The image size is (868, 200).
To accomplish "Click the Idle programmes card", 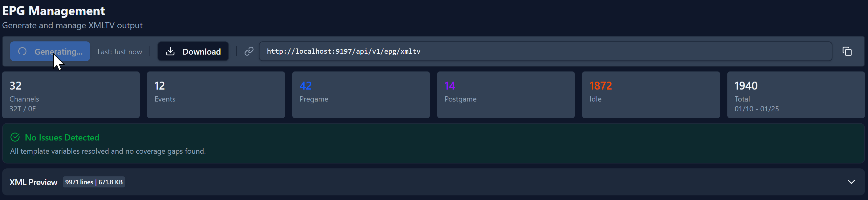I will pos(651,95).
